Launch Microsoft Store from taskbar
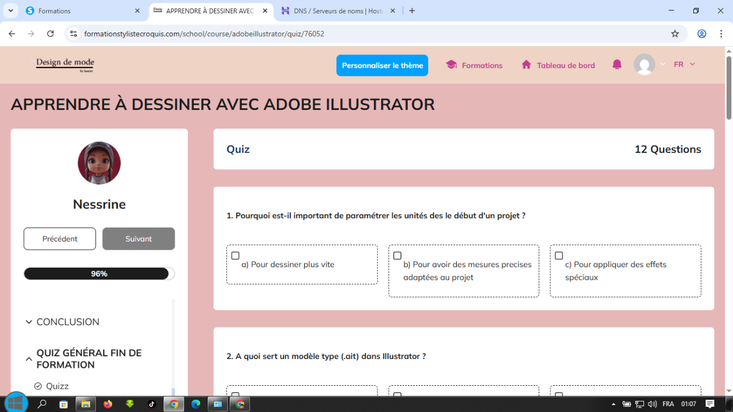This screenshot has height=412, width=733. (64, 404)
